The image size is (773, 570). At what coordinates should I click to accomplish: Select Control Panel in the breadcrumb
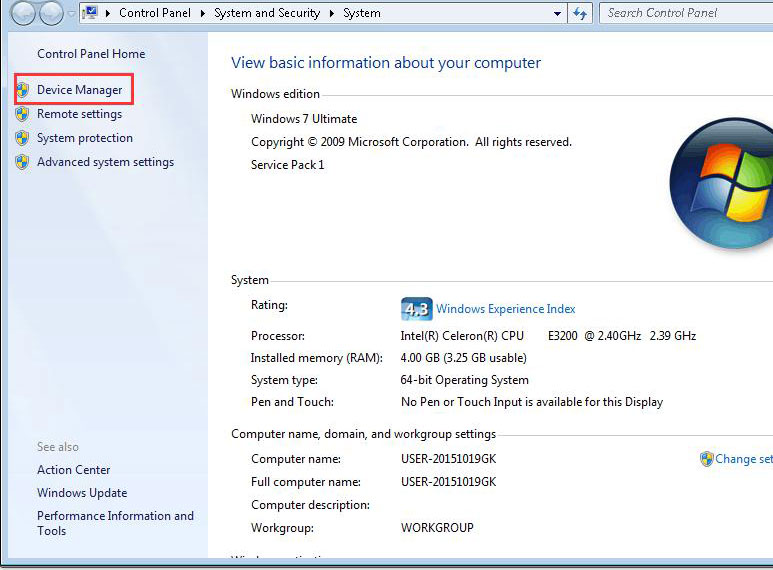point(155,13)
